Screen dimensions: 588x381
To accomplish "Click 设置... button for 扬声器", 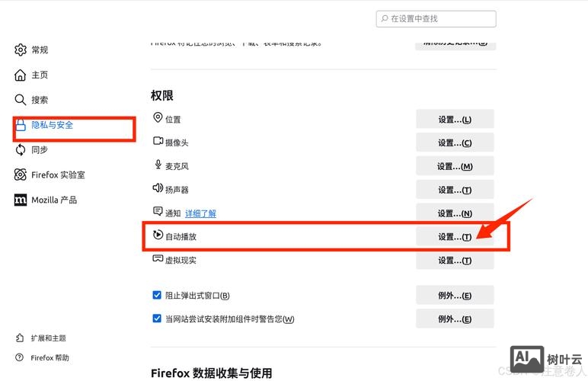I will tap(455, 190).
